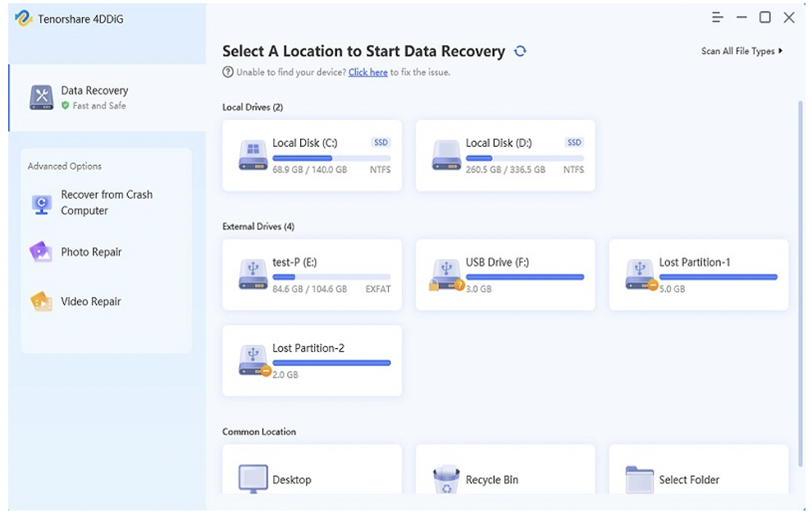Click the Local Disk (C:) drive icon
This screenshot has width=812, height=522.
tap(253, 155)
